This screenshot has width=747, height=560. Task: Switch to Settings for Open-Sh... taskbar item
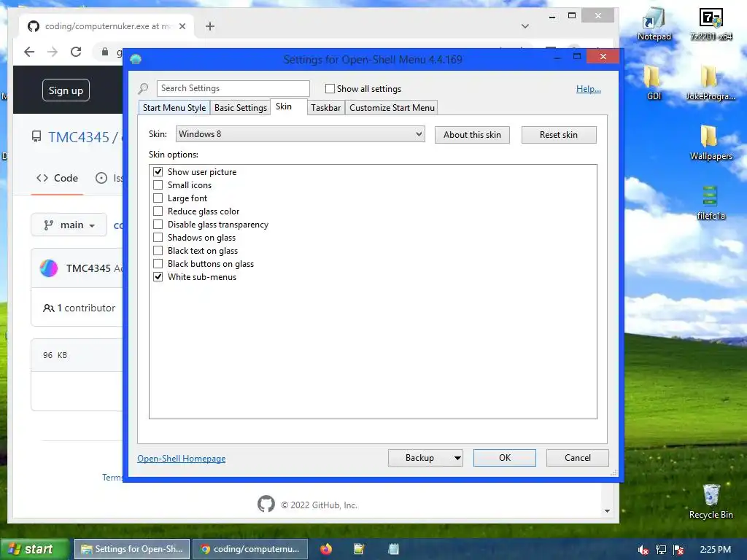coord(132,549)
